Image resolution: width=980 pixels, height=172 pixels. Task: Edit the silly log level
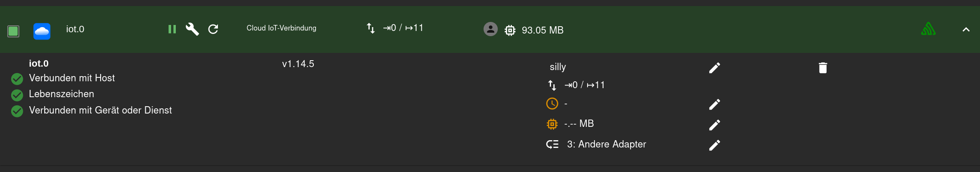point(714,68)
